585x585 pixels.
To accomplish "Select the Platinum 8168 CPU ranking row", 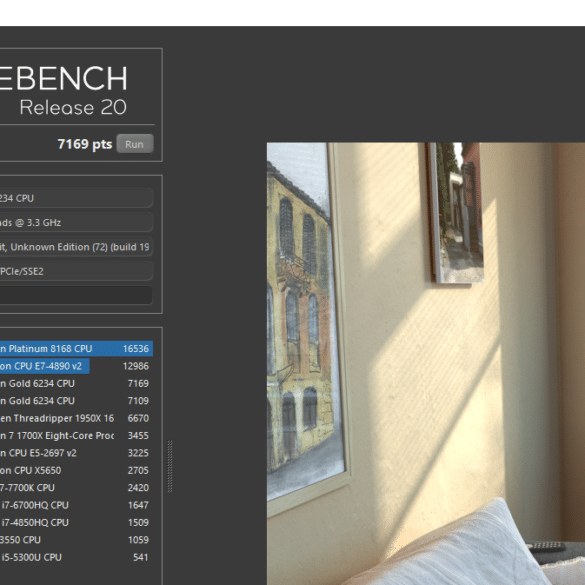I will 76,348.
